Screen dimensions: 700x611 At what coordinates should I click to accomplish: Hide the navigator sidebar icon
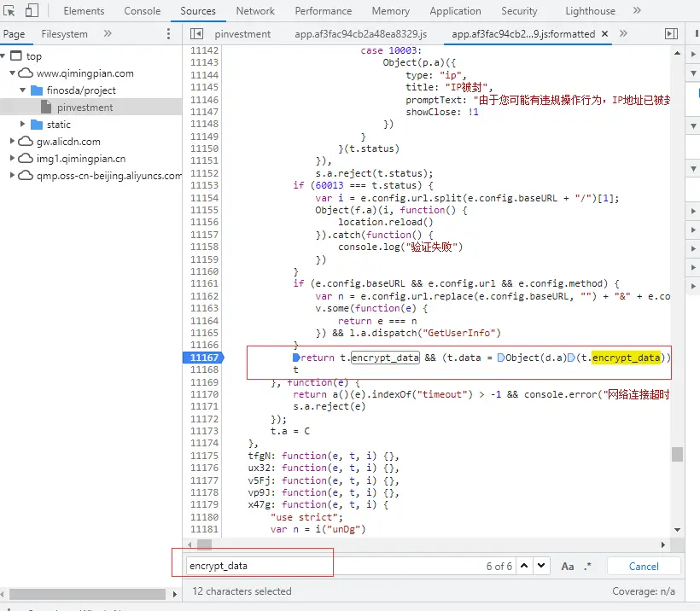click(196, 34)
